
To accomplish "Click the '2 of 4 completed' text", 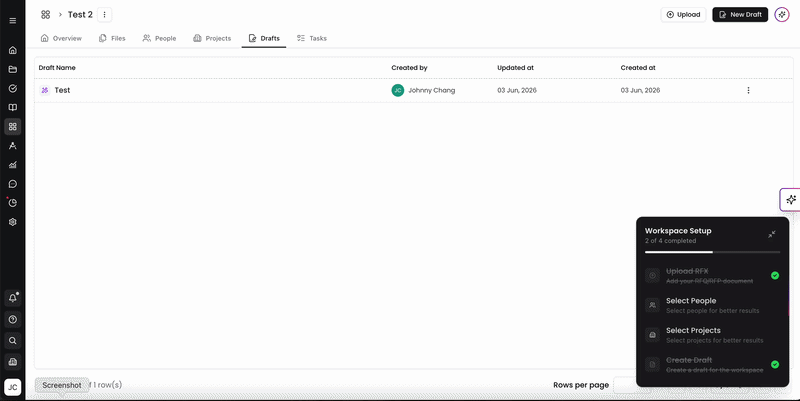I will tap(670, 241).
